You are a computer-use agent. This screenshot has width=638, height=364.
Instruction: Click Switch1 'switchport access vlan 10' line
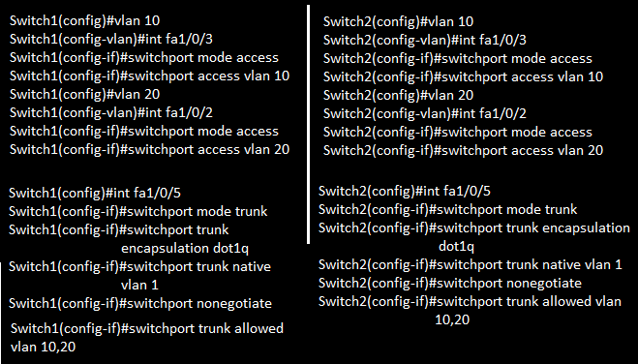tap(149, 76)
